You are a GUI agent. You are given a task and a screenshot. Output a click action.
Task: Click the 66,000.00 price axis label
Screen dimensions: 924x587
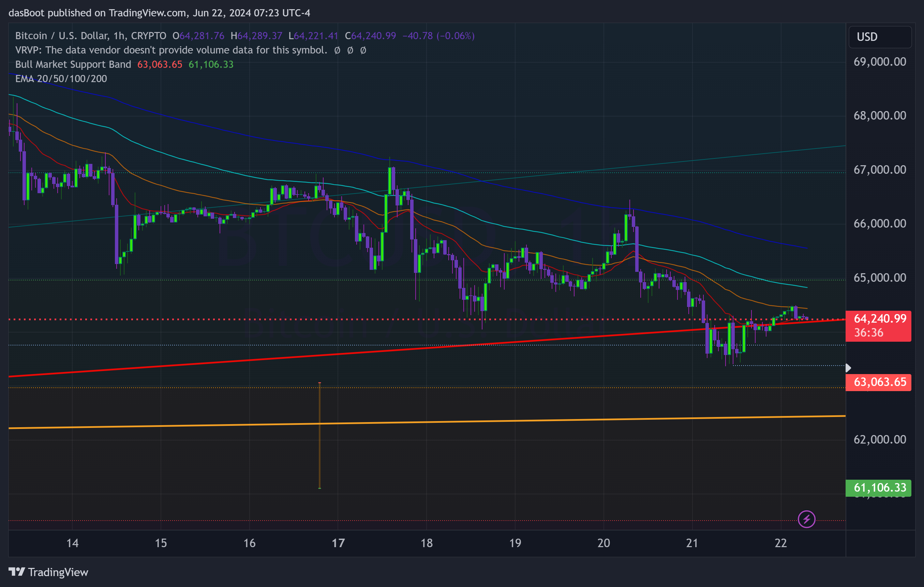coord(880,223)
